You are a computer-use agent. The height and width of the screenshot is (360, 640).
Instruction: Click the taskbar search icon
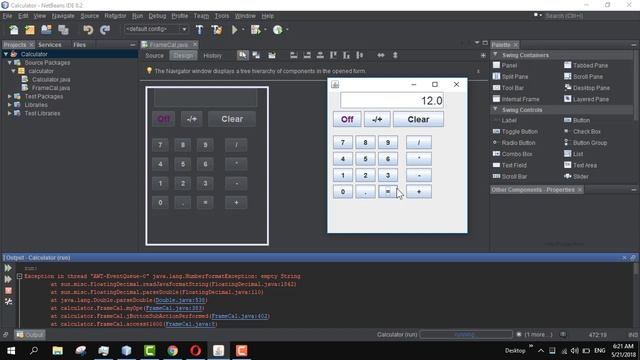34,351
